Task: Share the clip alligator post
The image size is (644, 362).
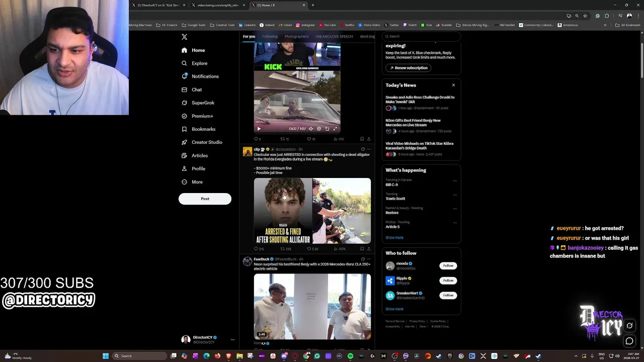Action: [x=368, y=249]
